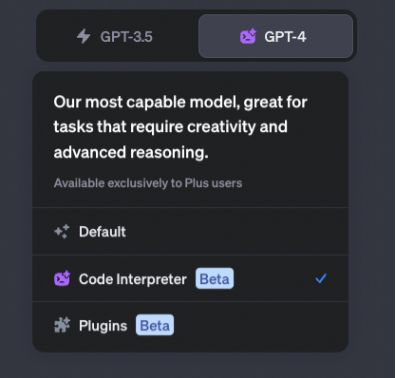Click the purple Code Interpreter icon
This screenshot has width=396, height=378.
pos(62,279)
